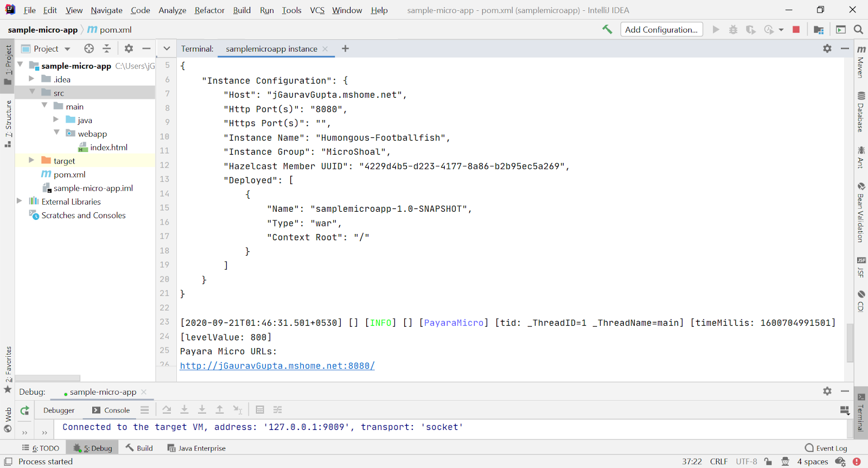Screen dimensions: 868x468
Task: Expand the .idea folder
Action: (x=31, y=79)
